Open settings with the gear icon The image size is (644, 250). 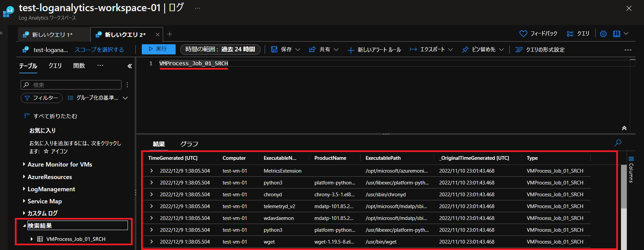[603, 34]
